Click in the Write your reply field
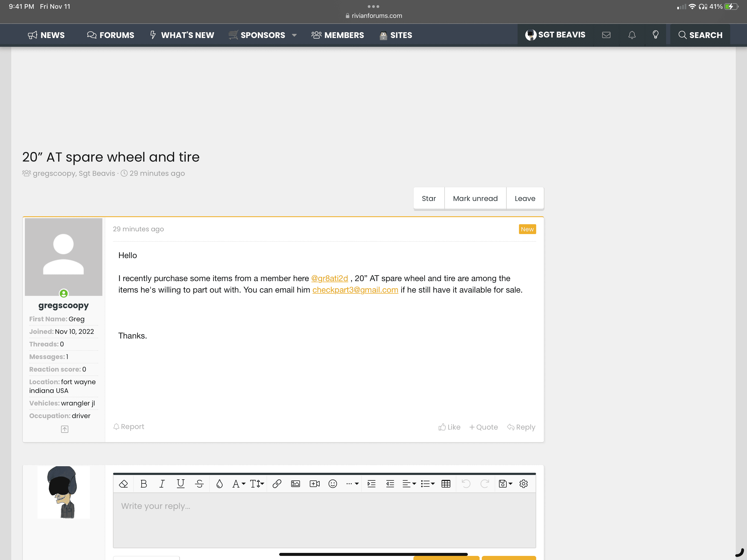The width and height of the screenshot is (747, 560). tap(324, 520)
